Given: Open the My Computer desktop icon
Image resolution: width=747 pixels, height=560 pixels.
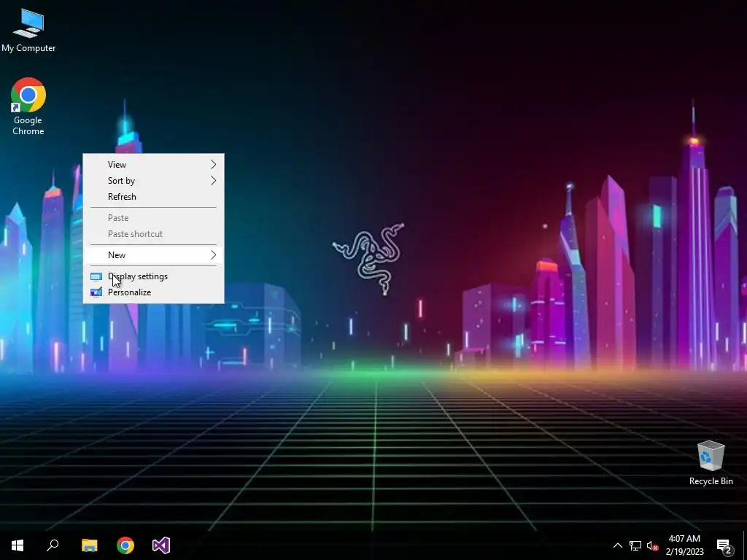Looking at the screenshot, I should 28,31.
